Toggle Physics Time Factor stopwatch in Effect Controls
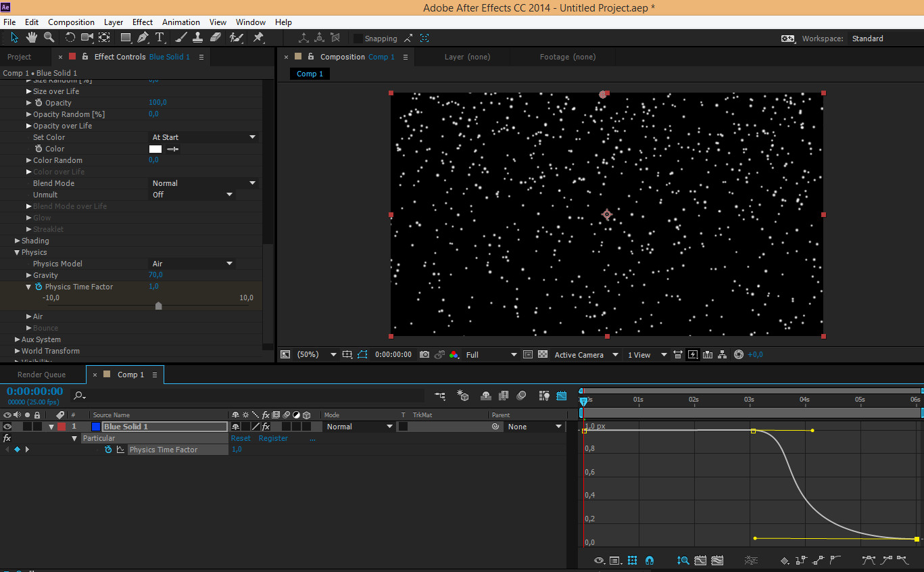The image size is (924, 572). coord(39,287)
